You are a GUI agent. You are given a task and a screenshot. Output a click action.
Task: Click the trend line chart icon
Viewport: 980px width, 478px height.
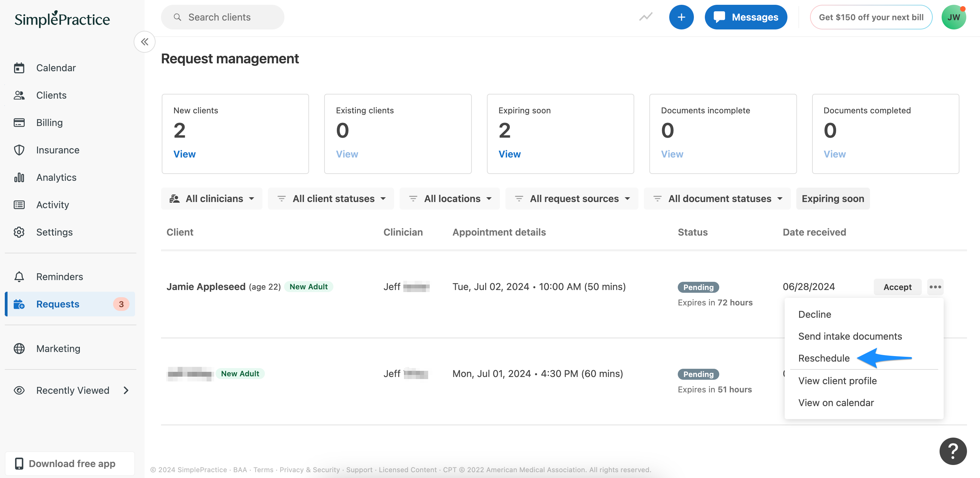646,17
